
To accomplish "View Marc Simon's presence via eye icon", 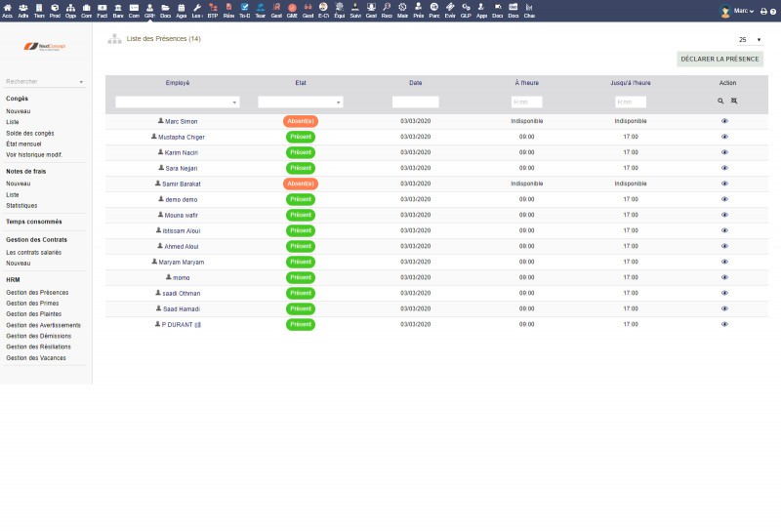I will [x=724, y=121].
